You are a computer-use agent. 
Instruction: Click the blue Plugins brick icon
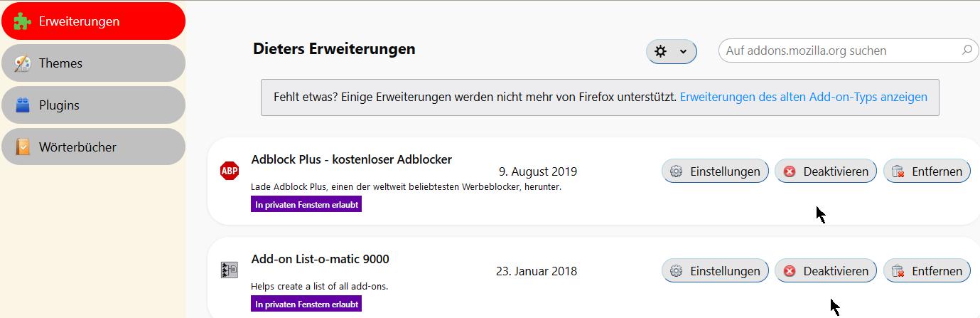[x=23, y=105]
